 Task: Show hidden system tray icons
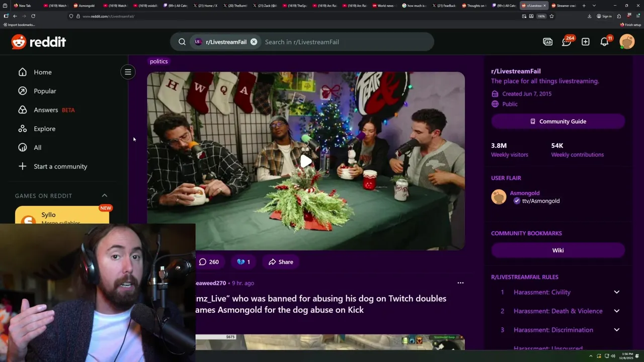click(591, 356)
